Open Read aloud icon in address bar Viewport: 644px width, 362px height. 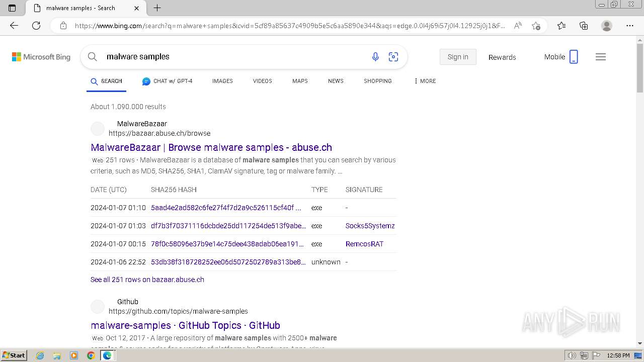pos(517,26)
